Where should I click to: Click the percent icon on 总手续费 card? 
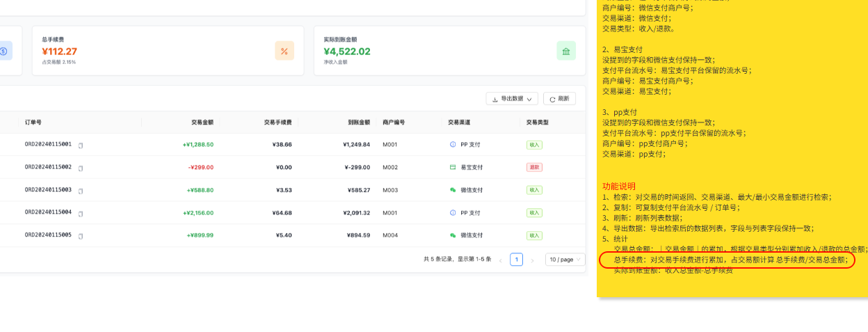click(x=284, y=51)
